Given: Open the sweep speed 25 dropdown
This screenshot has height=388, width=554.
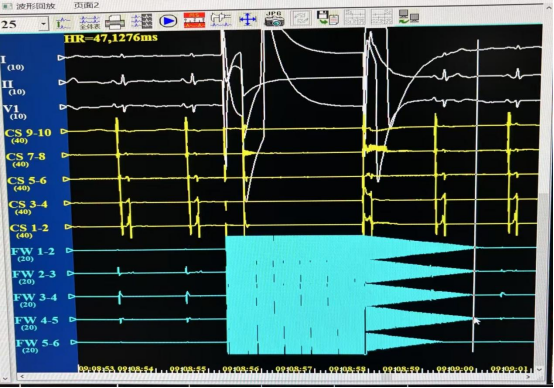Looking at the screenshot, I should (x=43, y=24).
